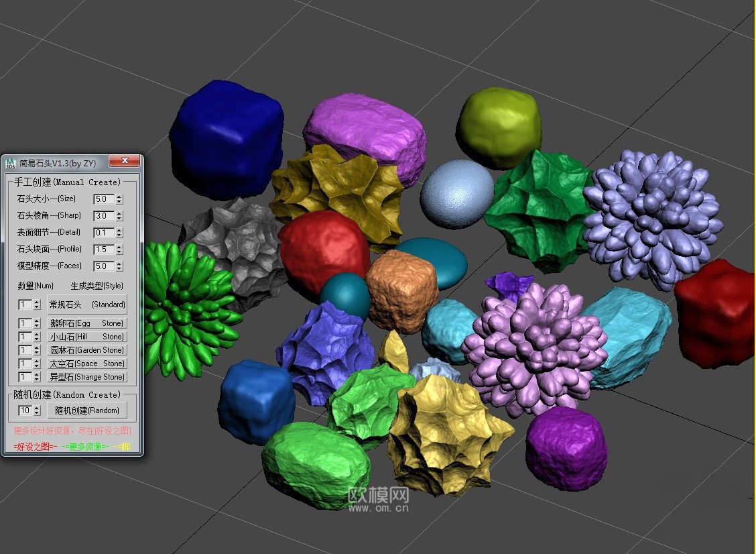Close the 简易石头V1.3 dialog
This screenshot has height=554, width=756.
(125, 161)
